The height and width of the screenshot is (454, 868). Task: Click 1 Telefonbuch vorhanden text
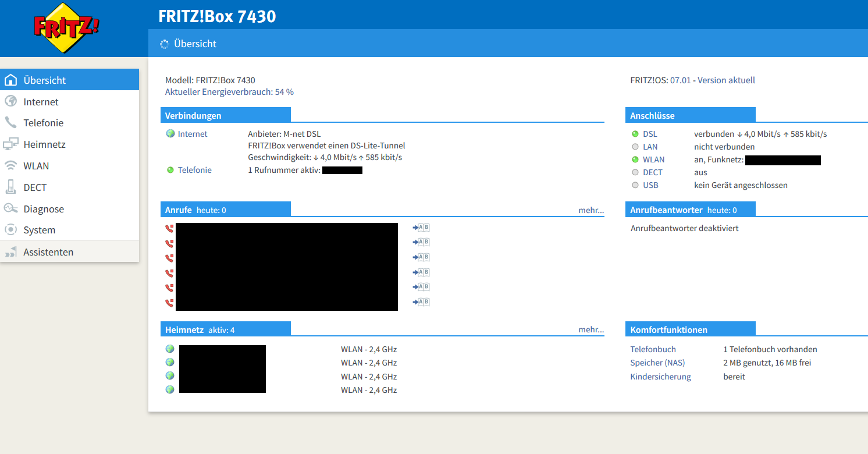(x=770, y=349)
